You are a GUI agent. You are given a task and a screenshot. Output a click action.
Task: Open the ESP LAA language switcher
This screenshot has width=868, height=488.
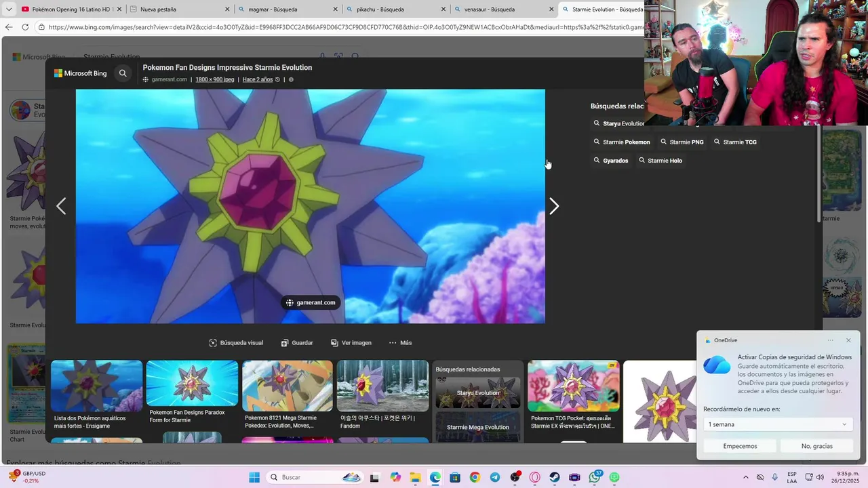point(792,477)
